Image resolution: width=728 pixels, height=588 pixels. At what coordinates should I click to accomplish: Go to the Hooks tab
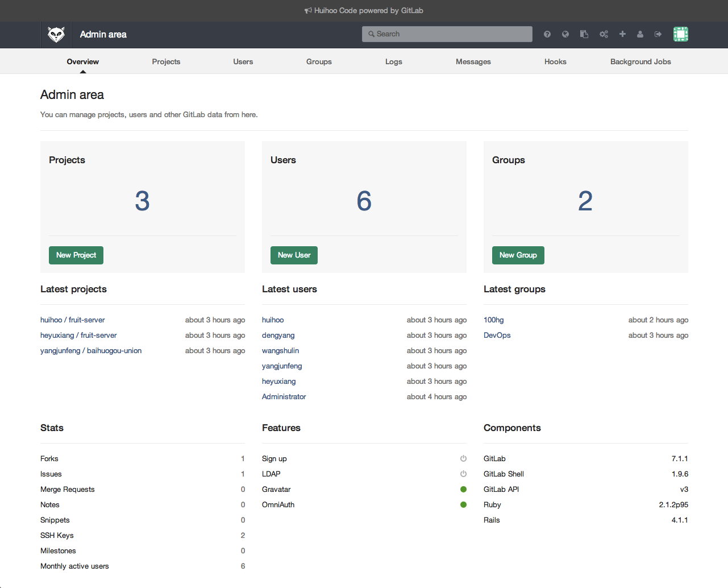click(555, 61)
